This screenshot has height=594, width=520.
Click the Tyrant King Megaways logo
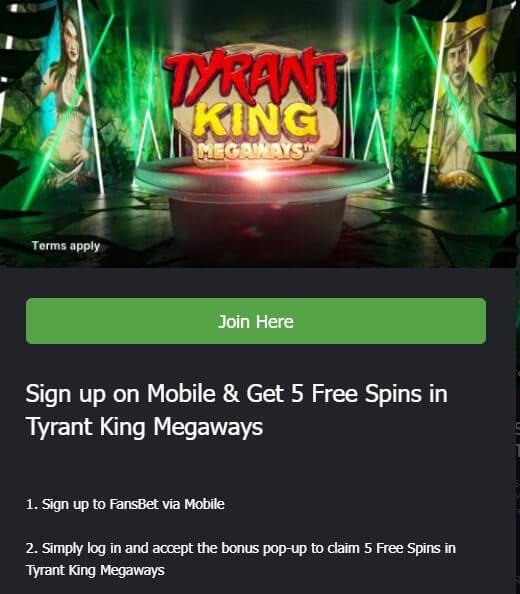pyautogui.click(x=256, y=106)
